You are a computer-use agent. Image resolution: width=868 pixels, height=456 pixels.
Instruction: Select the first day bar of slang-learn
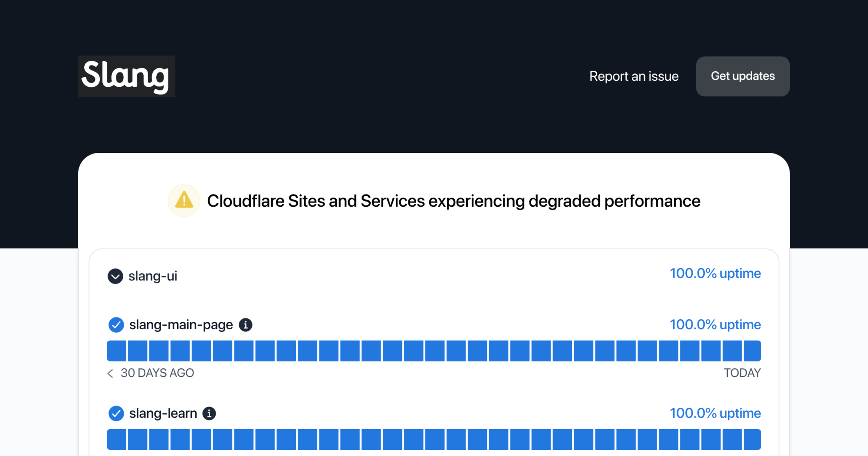click(x=116, y=439)
